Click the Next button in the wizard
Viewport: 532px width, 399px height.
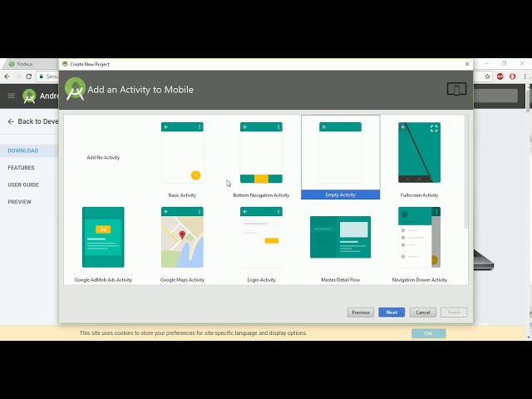(x=392, y=313)
